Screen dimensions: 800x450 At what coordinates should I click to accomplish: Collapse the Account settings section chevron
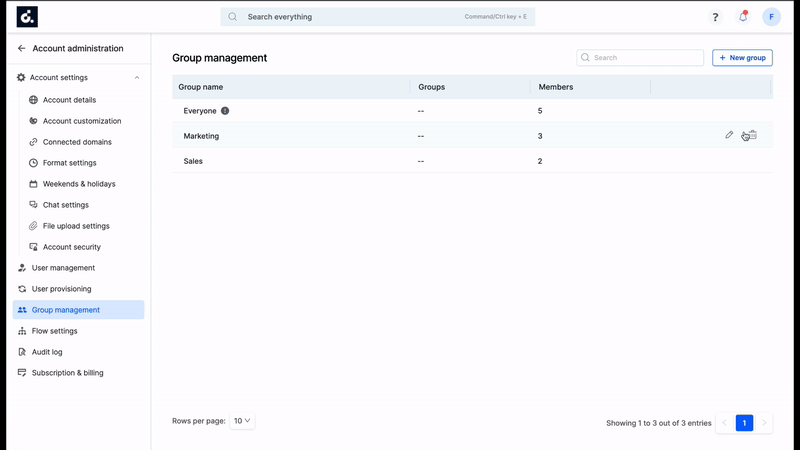(137, 78)
